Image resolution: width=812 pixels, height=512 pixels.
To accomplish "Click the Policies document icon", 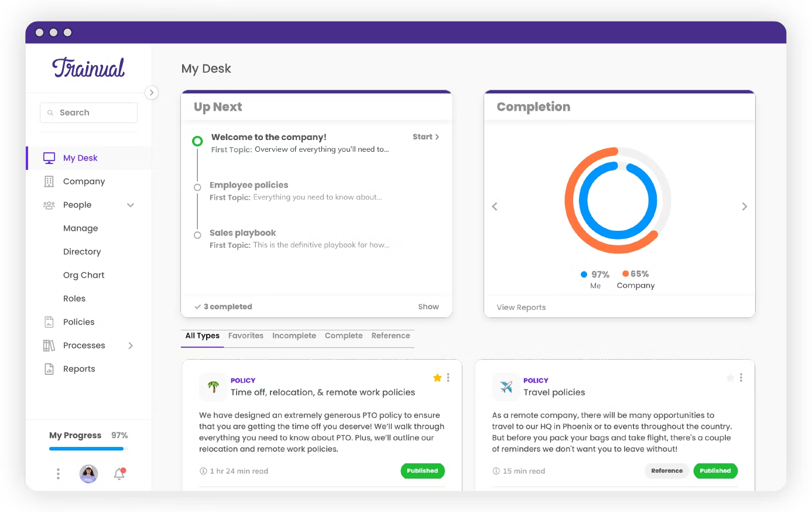I will 49,322.
